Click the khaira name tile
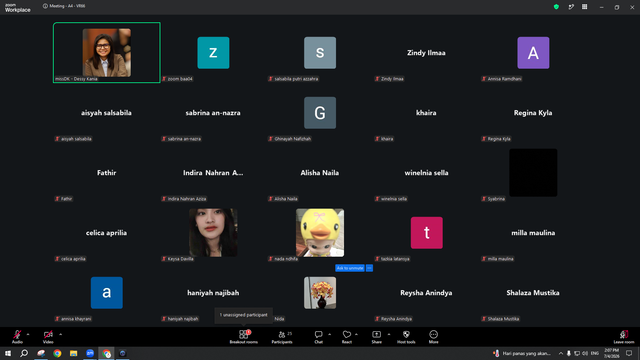Viewport: 640px width, 360px height. click(x=426, y=113)
